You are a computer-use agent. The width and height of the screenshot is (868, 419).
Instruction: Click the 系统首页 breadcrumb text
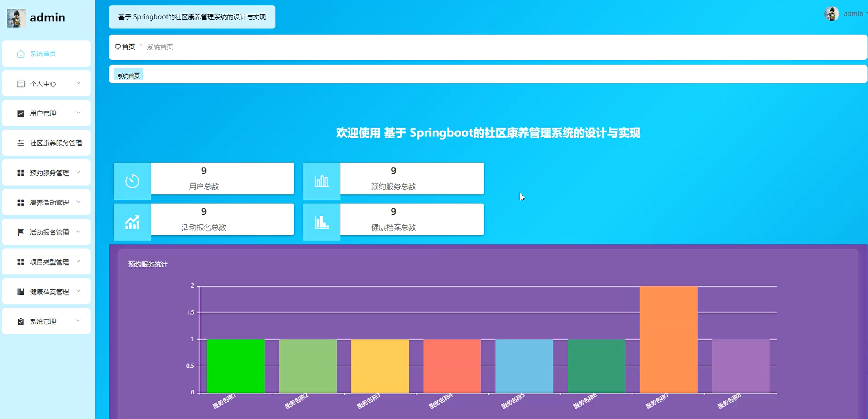(160, 47)
